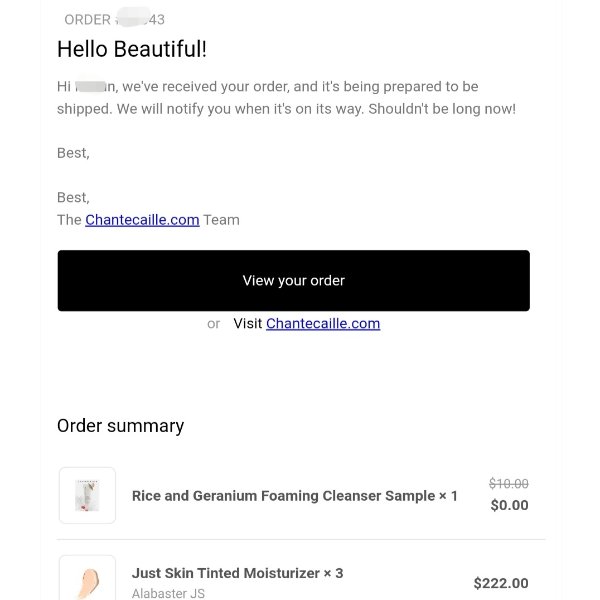This screenshot has width=600, height=600.
Task: Click the word Team in signature
Action: pyautogui.click(x=222, y=220)
